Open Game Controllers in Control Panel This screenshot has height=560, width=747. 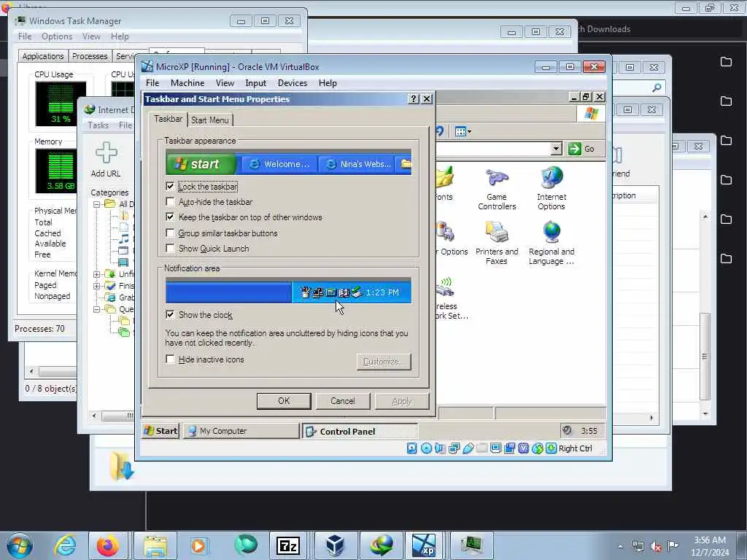pyautogui.click(x=497, y=189)
